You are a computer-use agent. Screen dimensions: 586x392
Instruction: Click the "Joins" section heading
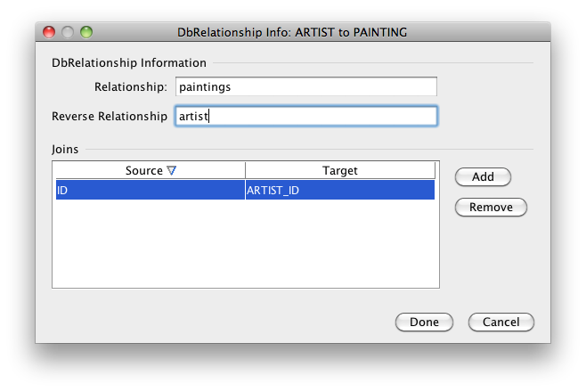click(67, 149)
